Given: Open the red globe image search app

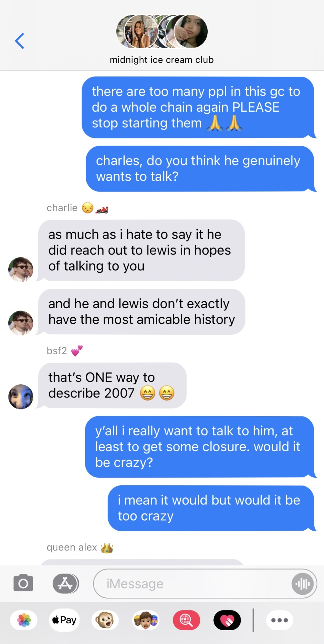Looking at the screenshot, I should coord(186,620).
